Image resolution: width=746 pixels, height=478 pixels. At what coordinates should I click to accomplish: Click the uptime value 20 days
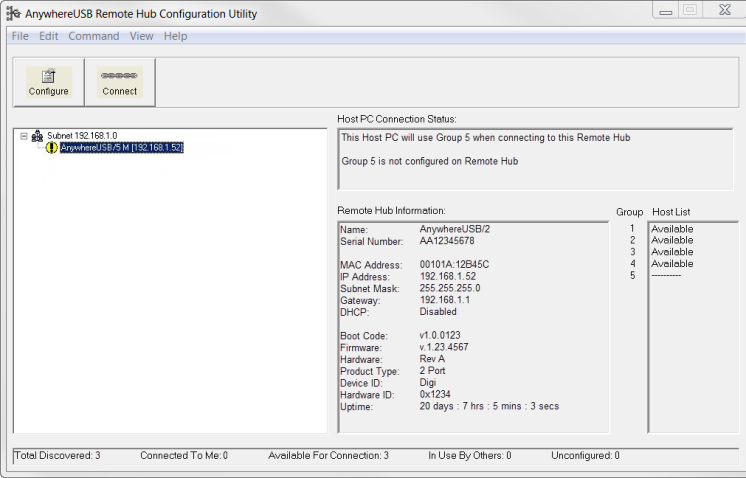(x=489, y=406)
